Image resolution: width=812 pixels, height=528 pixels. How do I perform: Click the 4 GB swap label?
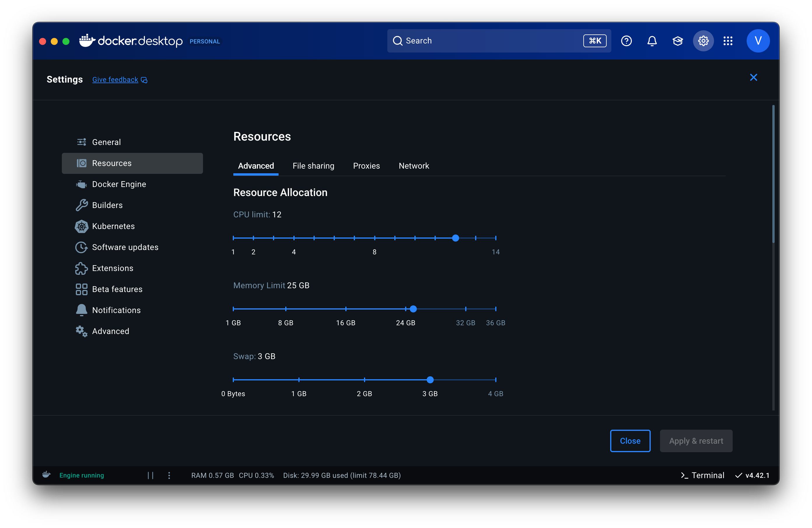coord(495,394)
